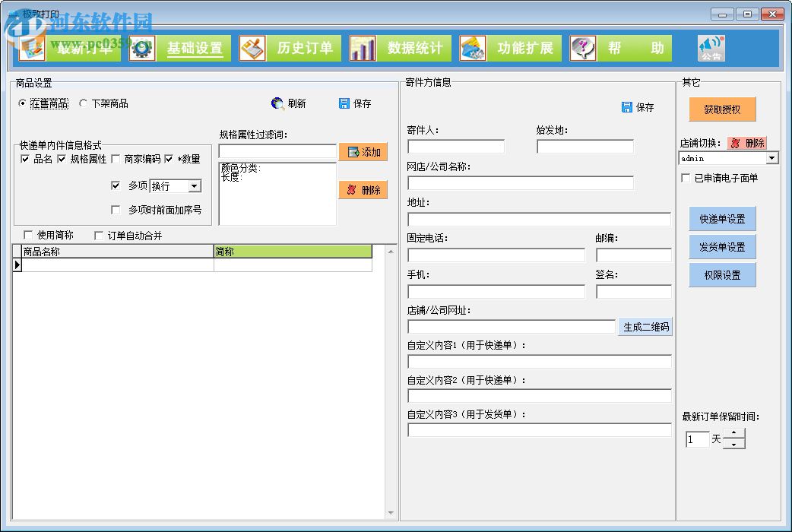
Task: Click the 刷新 globe refresh icon
Action: tap(277, 103)
